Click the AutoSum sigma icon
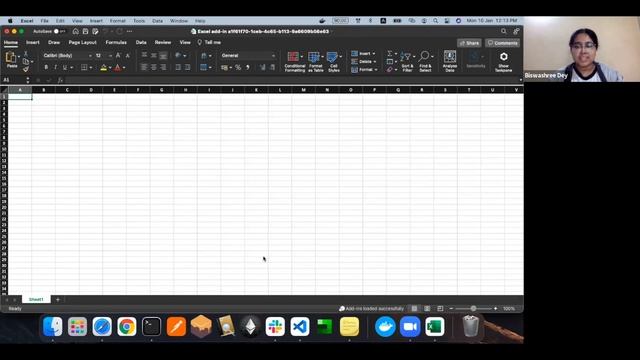Viewport: 640px width, 360px height. click(x=390, y=53)
